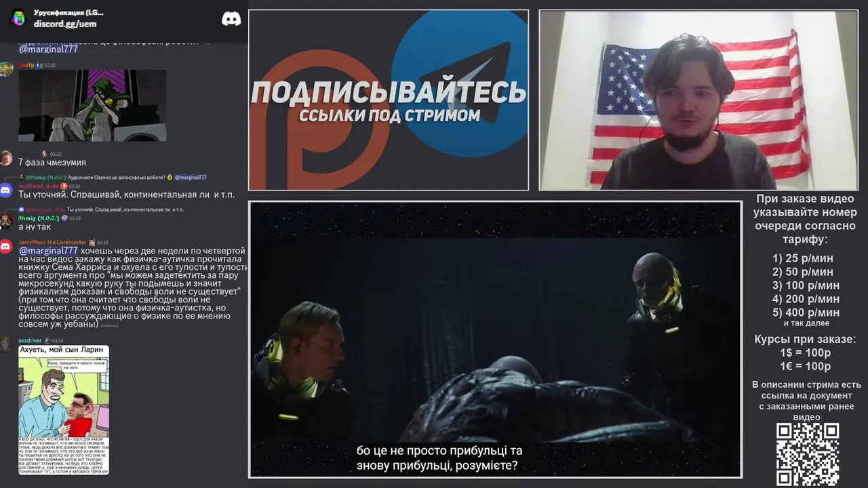Select the message 'а ну так'
This screenshot has height=488, width=868.
[x=35, y=227]
